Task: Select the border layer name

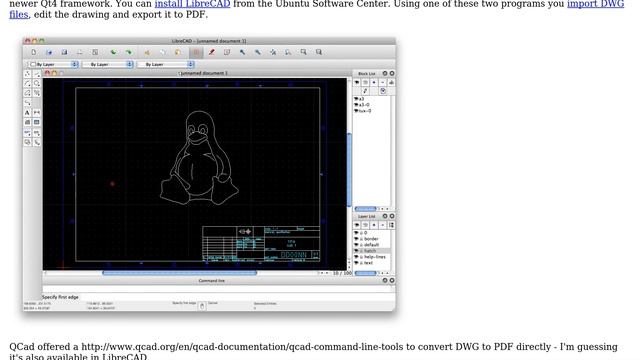Action: (x=371, y=239)
